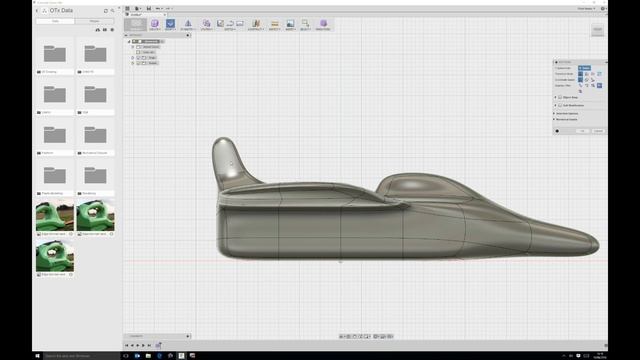Click the Insert image icon
Viewport: 640px width, 360px height.
(290, 23)
